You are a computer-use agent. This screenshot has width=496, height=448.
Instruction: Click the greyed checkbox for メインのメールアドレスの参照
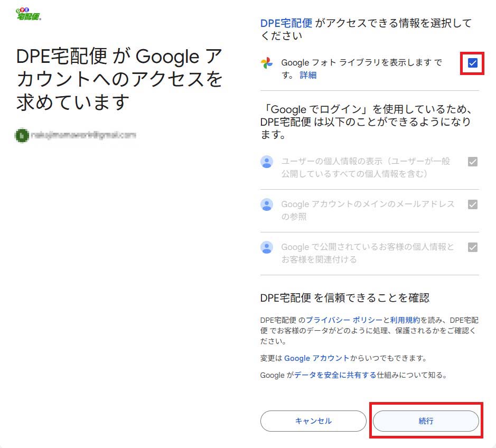pyautogui.click(x=473, y=204)
